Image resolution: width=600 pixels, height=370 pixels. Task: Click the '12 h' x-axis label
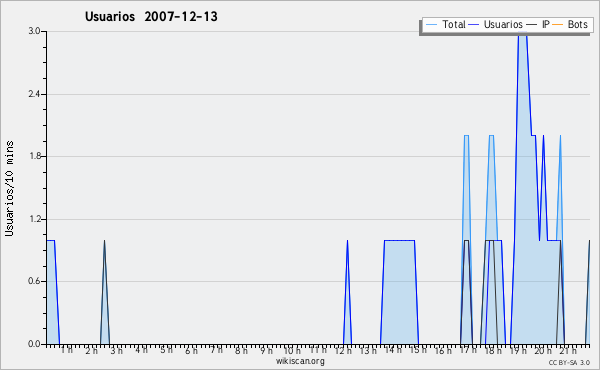[x=343, y=350]
